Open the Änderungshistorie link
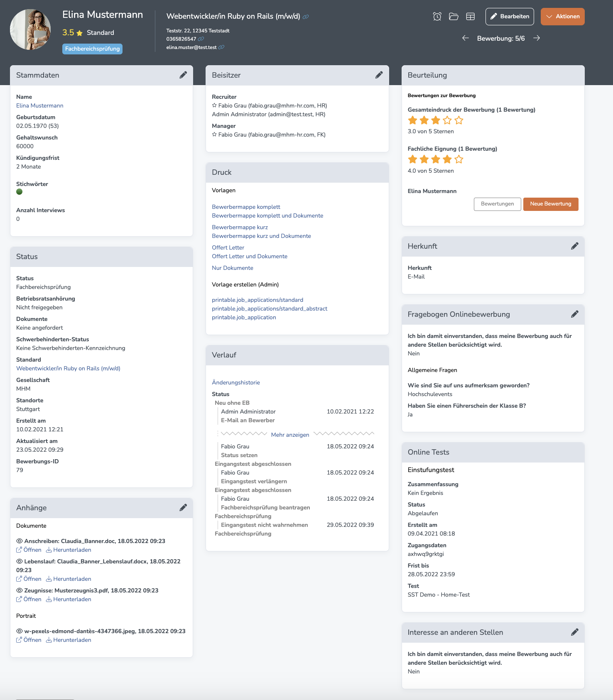The image size is (613, 700). 236,382
